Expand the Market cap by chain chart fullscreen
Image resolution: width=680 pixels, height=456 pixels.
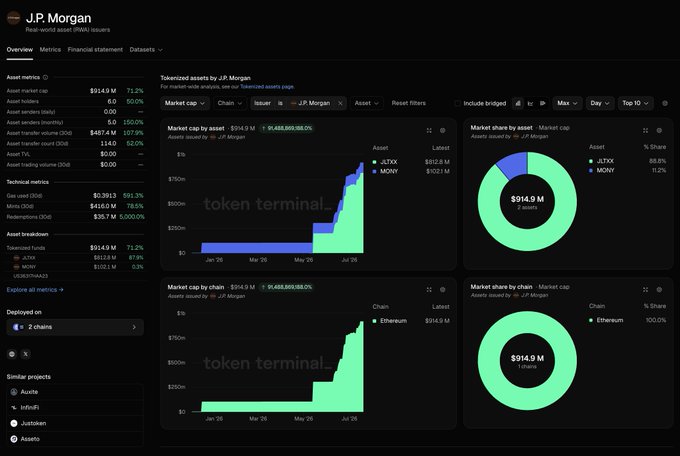429,289
